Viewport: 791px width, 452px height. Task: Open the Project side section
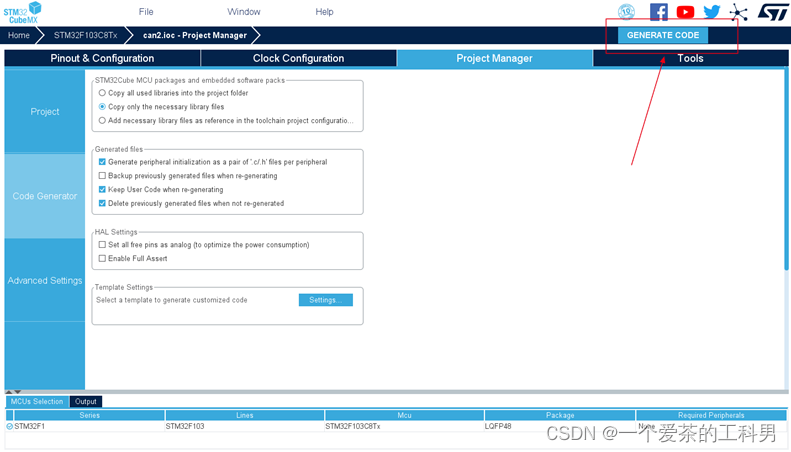[45, 111]
